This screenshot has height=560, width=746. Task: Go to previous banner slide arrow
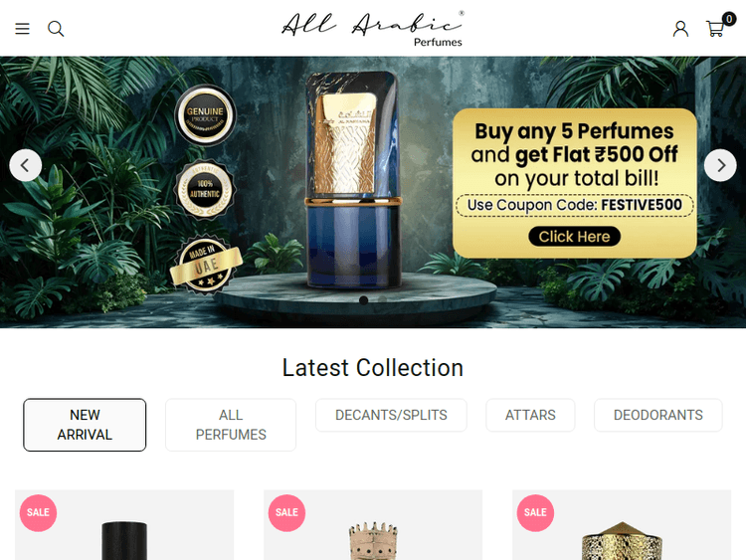(x=26, y=165)
